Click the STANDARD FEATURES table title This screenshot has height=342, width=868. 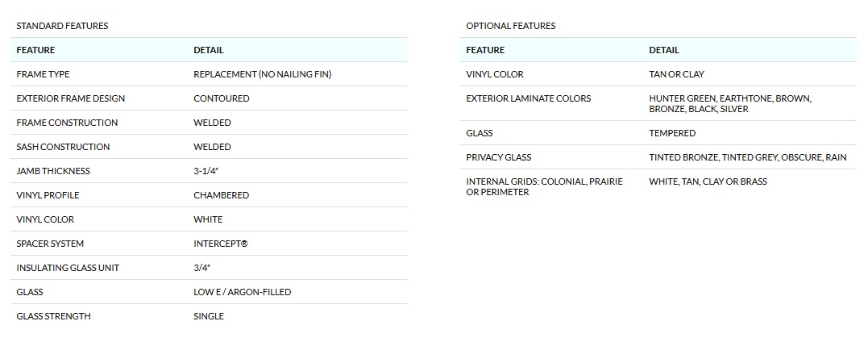[x=62, y=26]
